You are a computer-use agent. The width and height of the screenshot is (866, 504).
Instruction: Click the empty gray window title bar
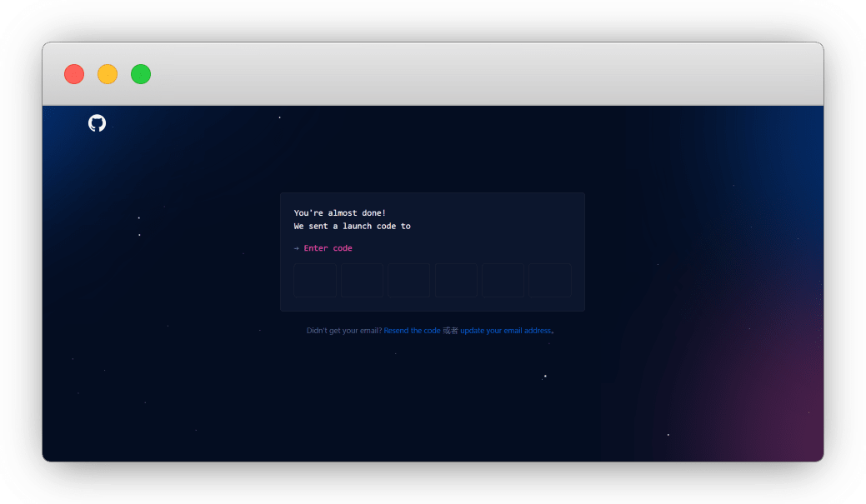483,74
